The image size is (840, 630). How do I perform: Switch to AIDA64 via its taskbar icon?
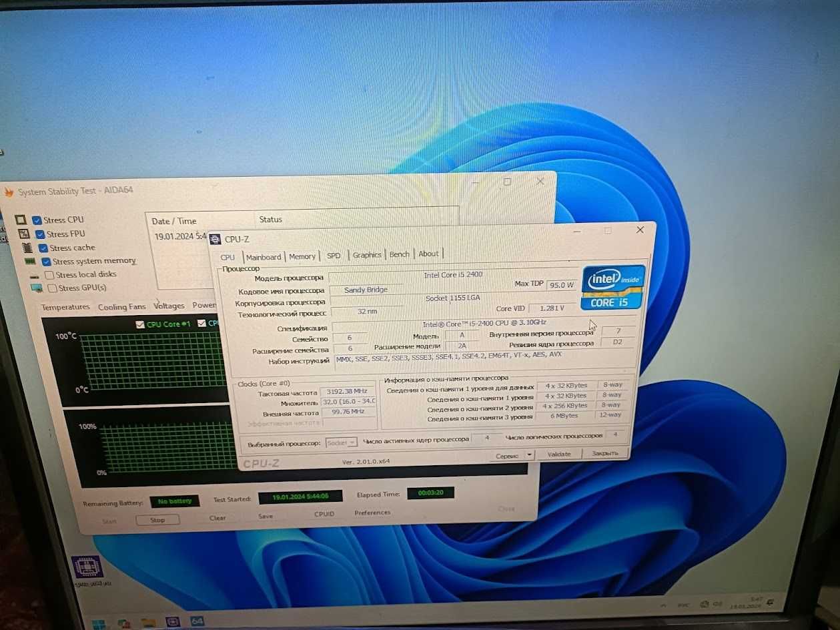(197, 621)
